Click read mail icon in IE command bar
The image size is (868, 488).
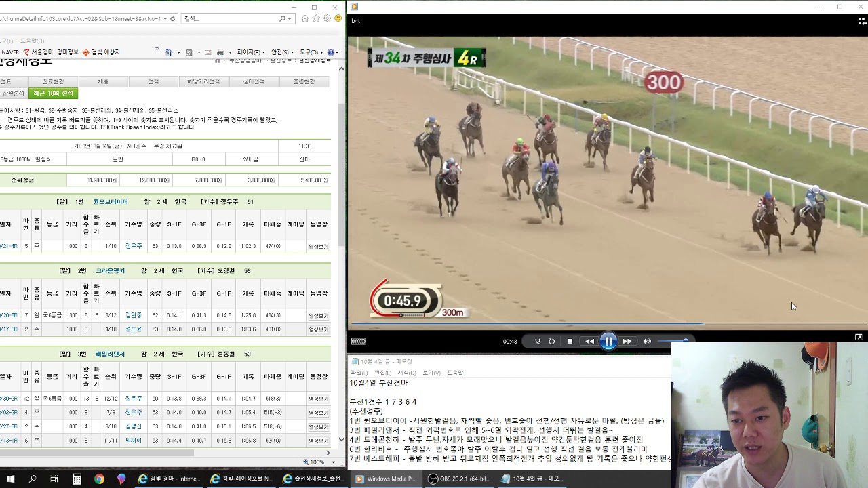[208, 52]
